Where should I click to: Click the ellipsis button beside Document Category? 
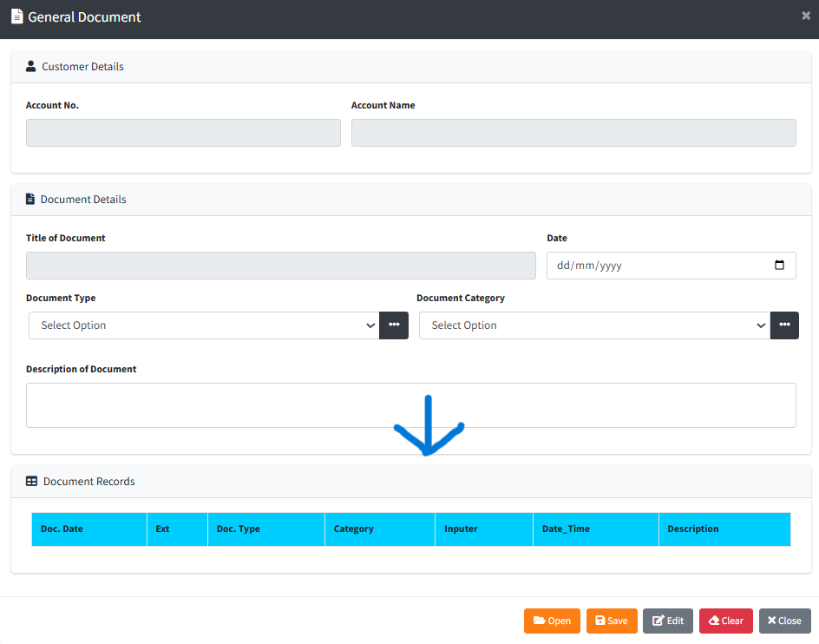coord(784,325)
